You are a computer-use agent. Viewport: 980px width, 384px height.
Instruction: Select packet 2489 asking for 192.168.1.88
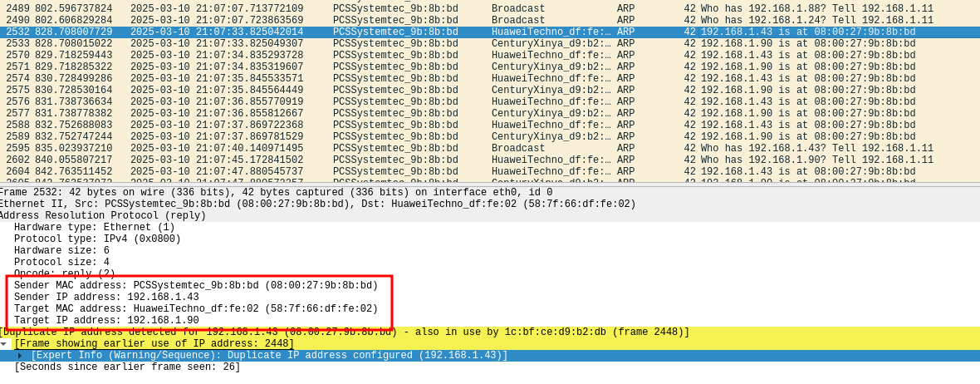pos(490,9)
